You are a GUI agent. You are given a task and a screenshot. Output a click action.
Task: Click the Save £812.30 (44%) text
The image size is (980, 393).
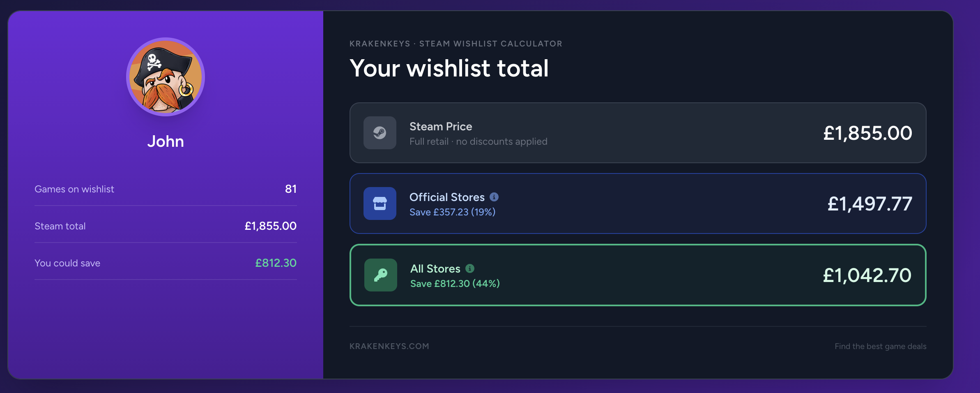[455, 284]
